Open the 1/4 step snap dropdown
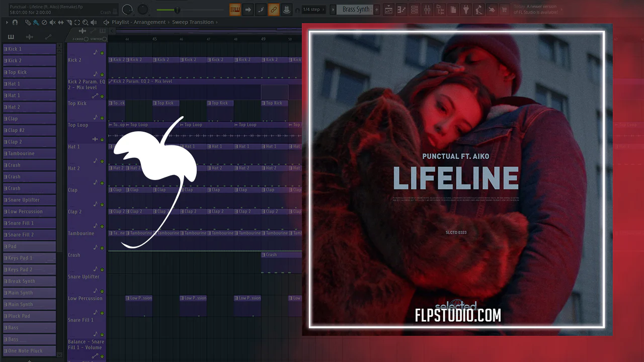 [x=314, y=9]
